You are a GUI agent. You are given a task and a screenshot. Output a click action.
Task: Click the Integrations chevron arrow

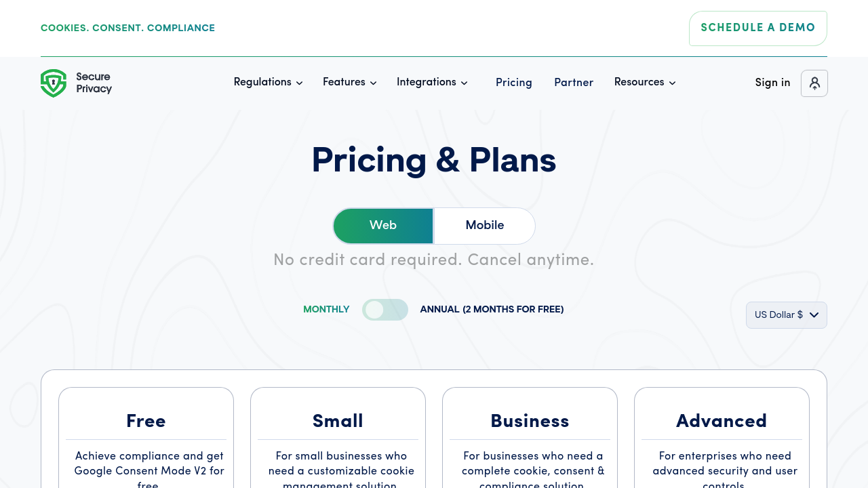pos(465,83)
